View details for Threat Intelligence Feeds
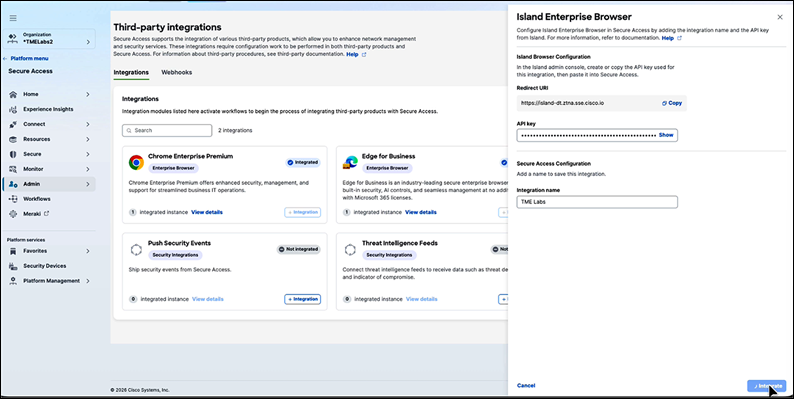The image size is (794, 399). click(422, 299)
